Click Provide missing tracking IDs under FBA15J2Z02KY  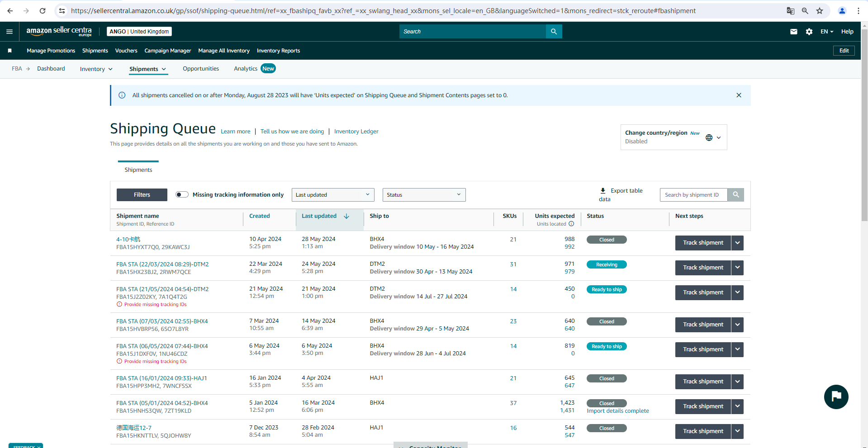155,305
